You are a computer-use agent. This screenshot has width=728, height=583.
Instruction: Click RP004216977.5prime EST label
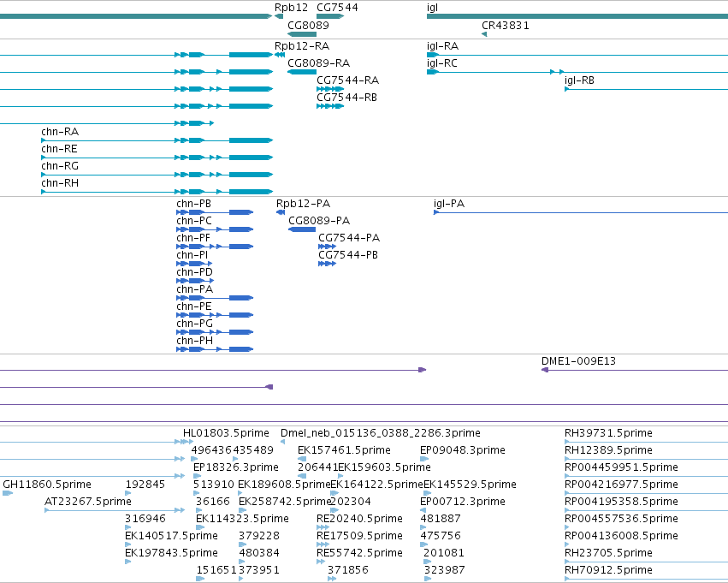click(x=621, y=485)
